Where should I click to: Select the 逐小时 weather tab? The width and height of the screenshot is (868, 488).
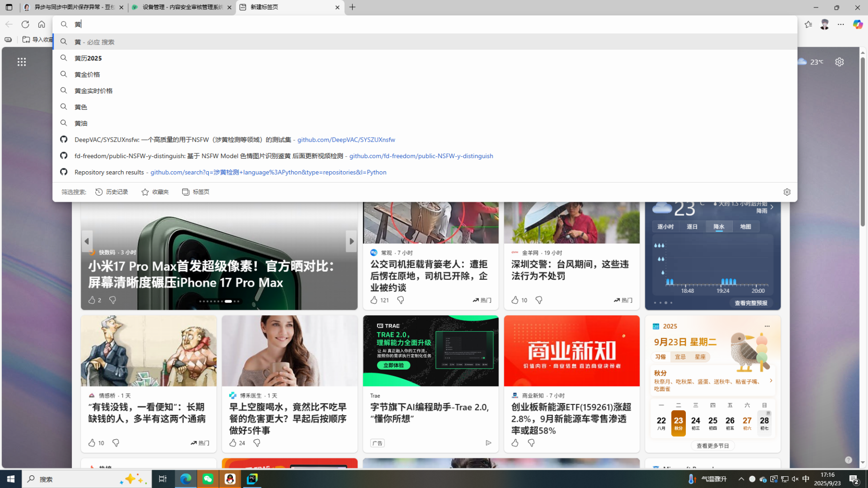pyautogui.click(x=665, y=227)
